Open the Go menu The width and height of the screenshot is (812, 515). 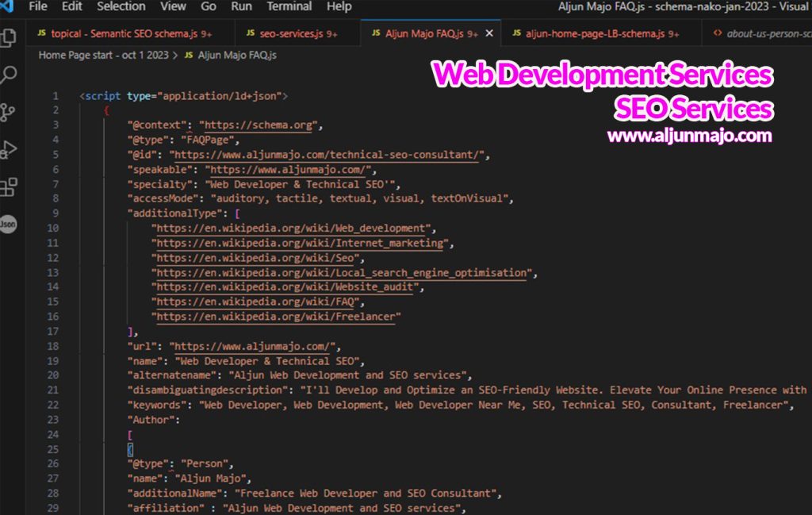pyautogui.click(x=209, y=6)
